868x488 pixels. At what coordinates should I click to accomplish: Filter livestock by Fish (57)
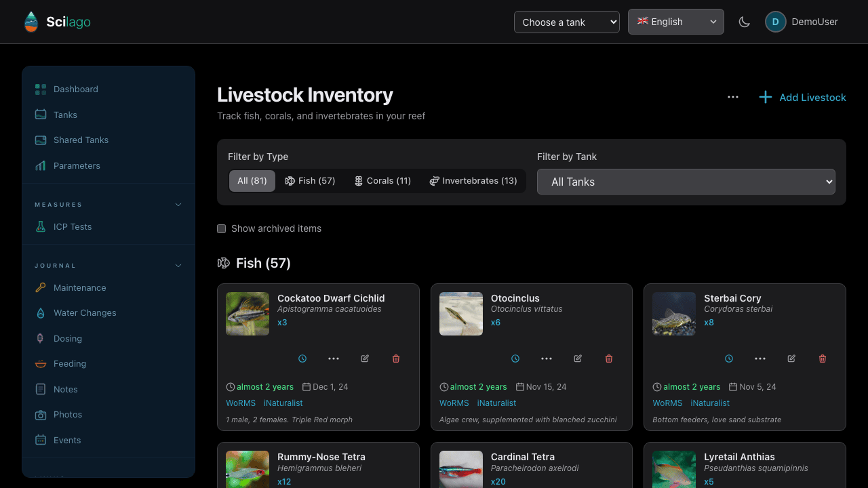[x=311, y=181]
